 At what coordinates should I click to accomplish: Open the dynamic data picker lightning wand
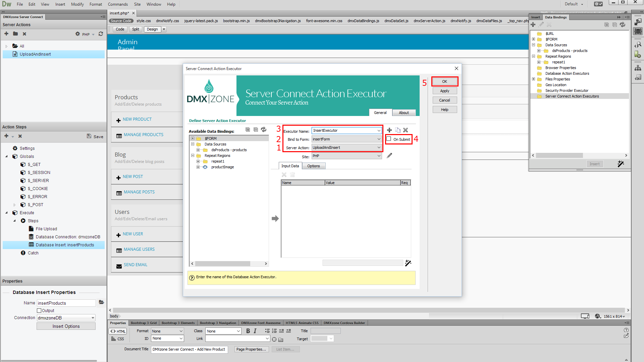(408, 263)
